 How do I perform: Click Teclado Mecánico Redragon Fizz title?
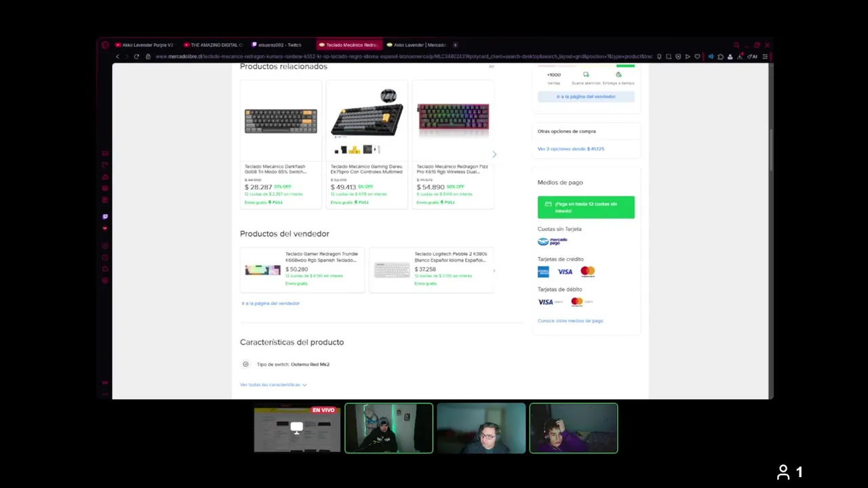tap(452, 169)
